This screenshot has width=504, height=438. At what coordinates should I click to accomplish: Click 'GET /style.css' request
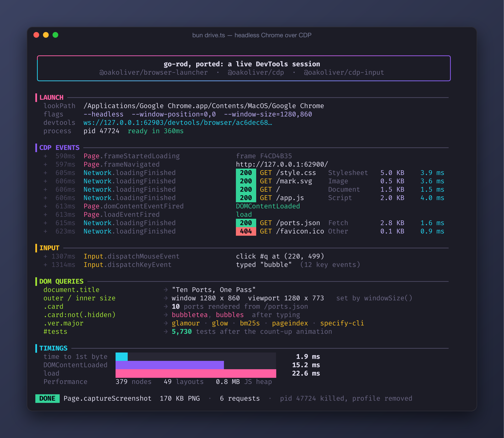click(x=288, y=173)
